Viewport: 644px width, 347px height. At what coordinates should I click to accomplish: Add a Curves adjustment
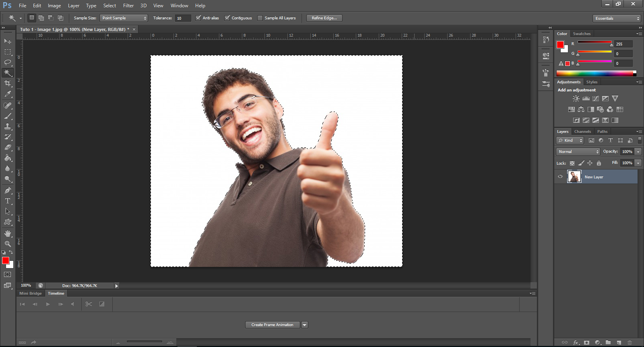(596, 99)
